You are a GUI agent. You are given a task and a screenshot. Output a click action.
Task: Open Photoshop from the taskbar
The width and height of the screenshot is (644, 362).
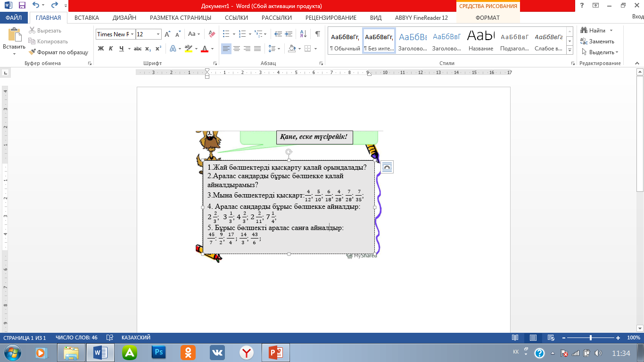point(158,353)
